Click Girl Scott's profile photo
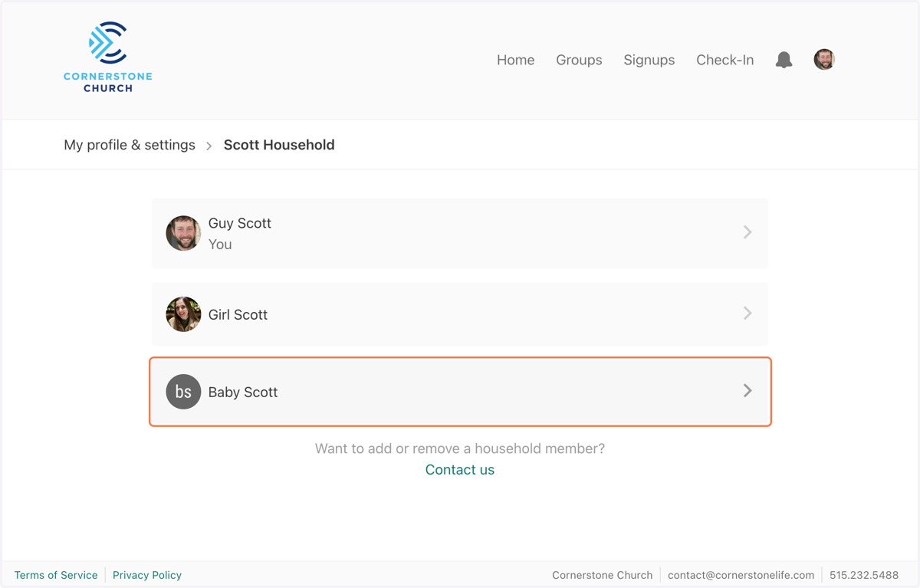Viewport: 920px width, 588px height. [183, 314]
